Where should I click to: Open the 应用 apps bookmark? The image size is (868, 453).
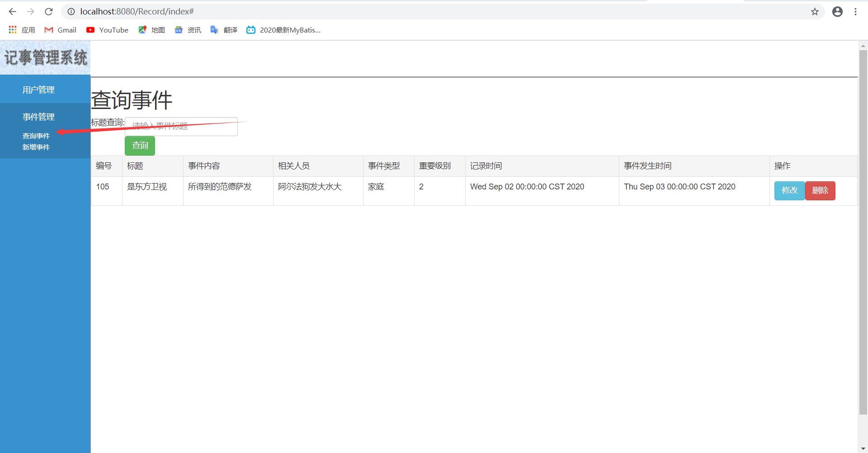coord(22,30)
